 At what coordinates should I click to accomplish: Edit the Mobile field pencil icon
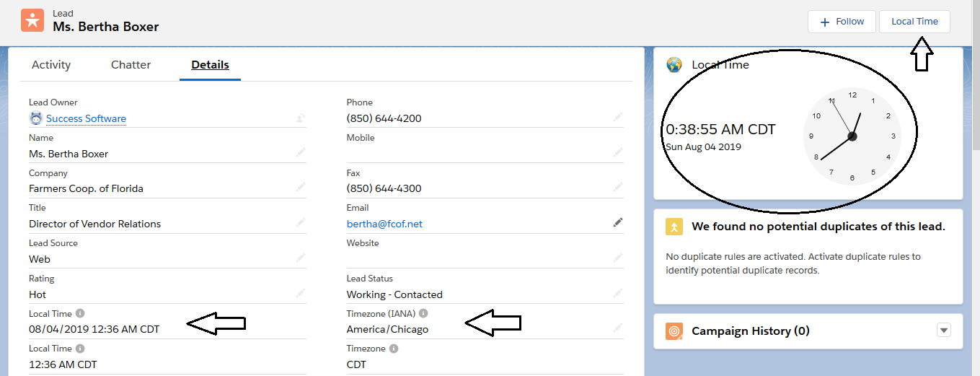[618, 152]
